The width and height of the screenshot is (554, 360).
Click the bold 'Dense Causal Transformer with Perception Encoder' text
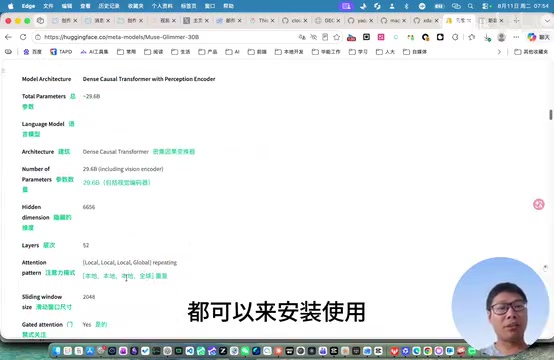149,79
